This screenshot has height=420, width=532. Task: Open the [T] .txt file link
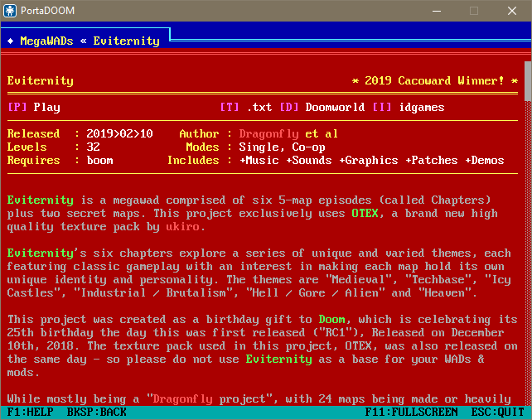246,107
